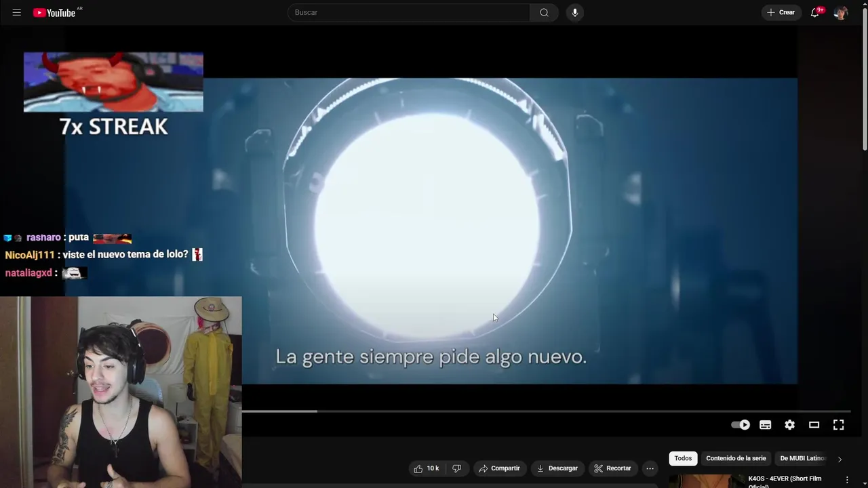Viewport: 868px width, 488px height.
Task: Expand the filter chips with the right chevron
Action: [840, 459]
